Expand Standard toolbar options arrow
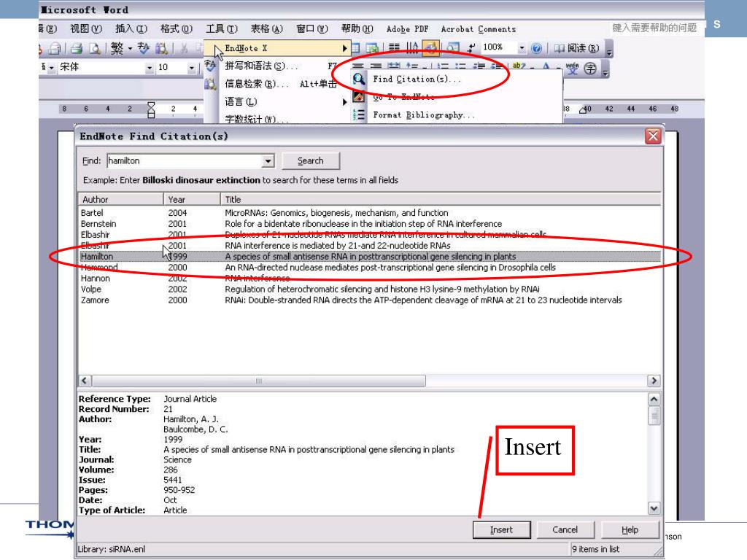This screenshot has height=560, width=747. (x=609, y=49)
